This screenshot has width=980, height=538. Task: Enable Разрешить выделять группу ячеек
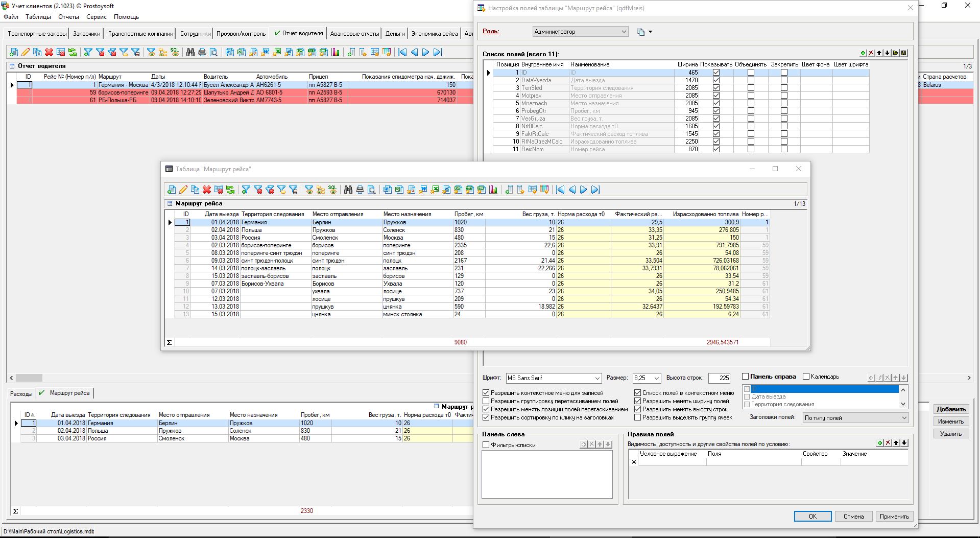pos(638,417)
